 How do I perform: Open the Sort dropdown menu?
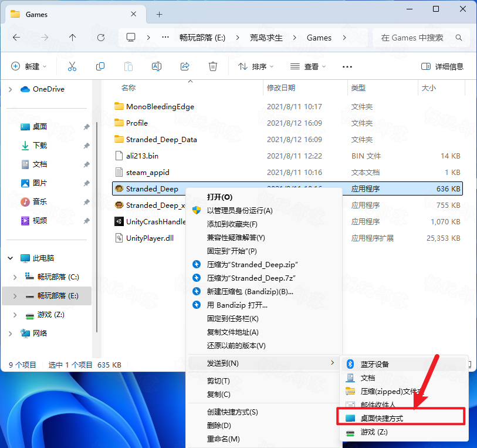point(256,66)
